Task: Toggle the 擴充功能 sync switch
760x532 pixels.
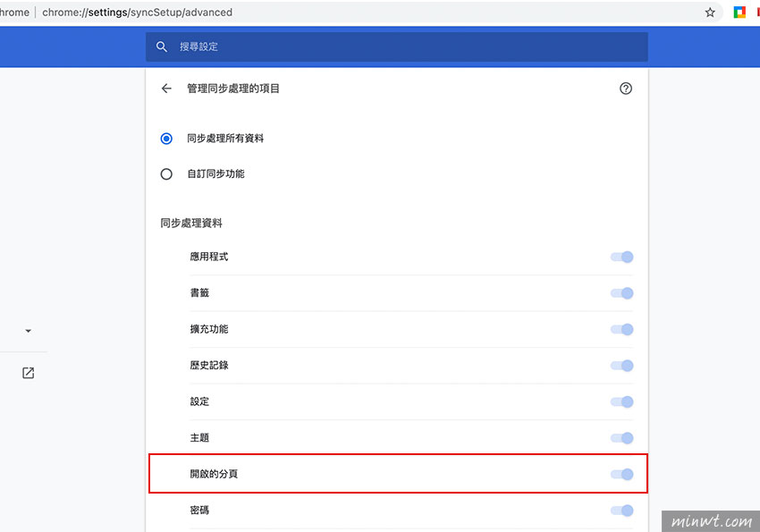Action: (622, 329)
